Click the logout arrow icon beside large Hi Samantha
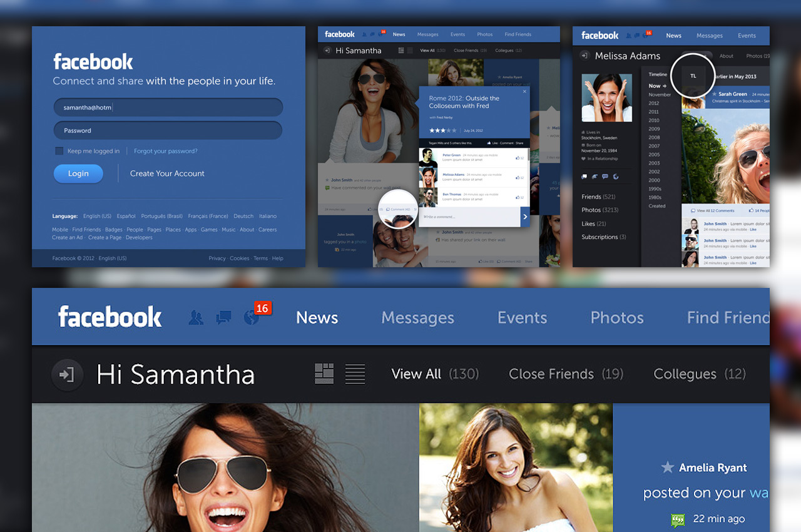Viewport: 801px width, 532px height. click(x=67, y=375)
